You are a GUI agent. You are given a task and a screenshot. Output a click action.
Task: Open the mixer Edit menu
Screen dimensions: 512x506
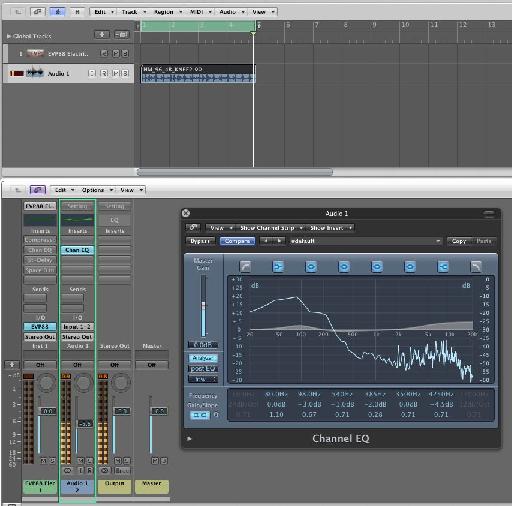64,190
